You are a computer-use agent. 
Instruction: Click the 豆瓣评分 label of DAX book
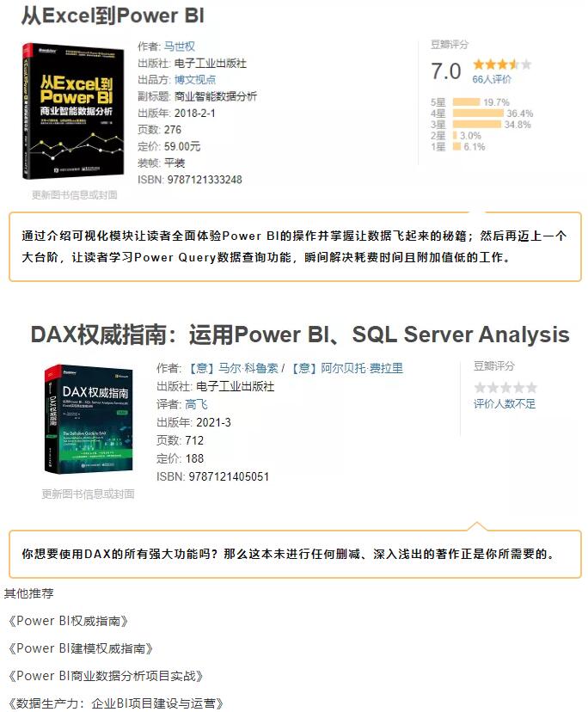coord(494,366)
